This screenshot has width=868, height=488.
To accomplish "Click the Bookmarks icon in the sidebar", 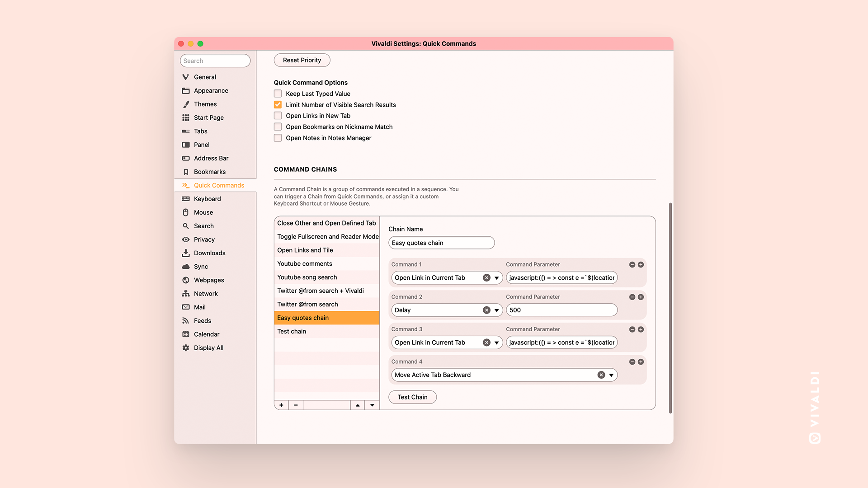I will (186, 172).
